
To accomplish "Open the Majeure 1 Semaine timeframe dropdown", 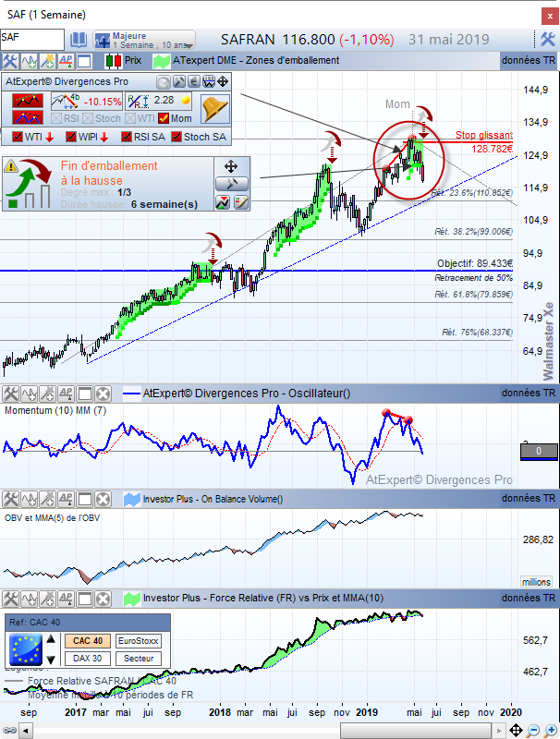I will point(144,40).
